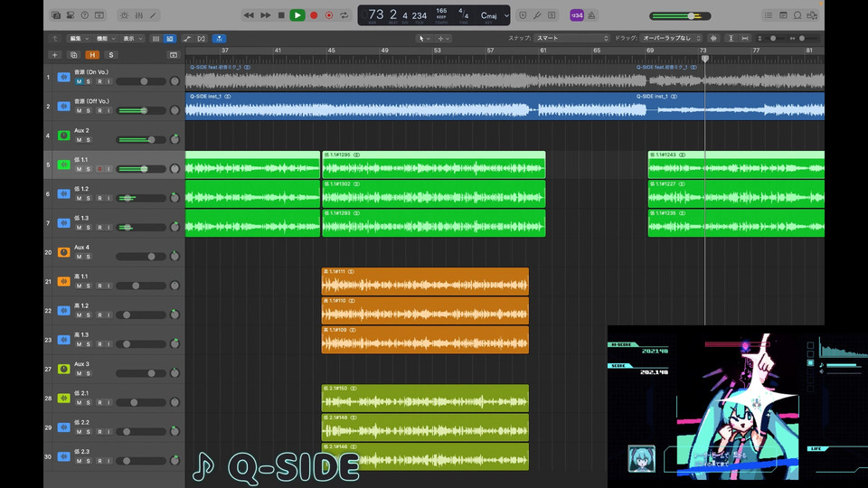This screenshot has width=868, height=488.
Task: Toggle the purple count-in button
Action: pos(576,15)
